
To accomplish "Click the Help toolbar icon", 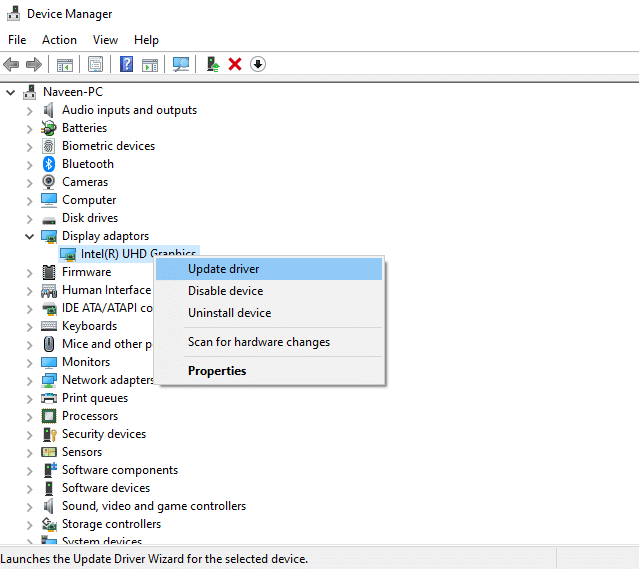I will (127, 65).
